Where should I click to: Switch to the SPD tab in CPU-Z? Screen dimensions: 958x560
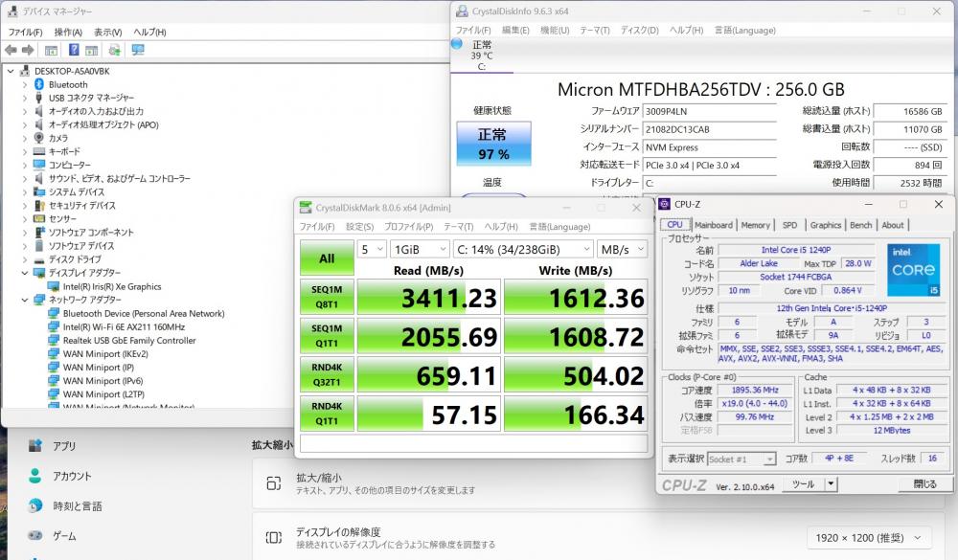789,225
